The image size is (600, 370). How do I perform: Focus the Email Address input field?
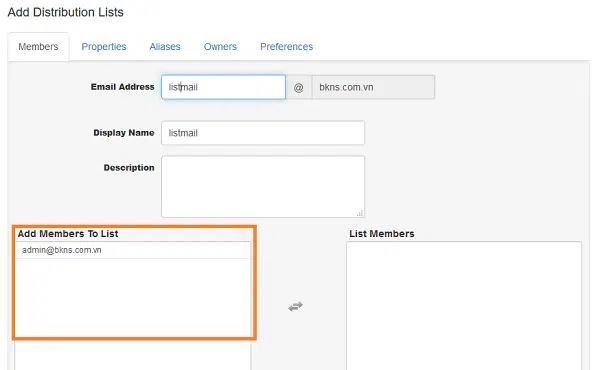[x=223, y=87]
